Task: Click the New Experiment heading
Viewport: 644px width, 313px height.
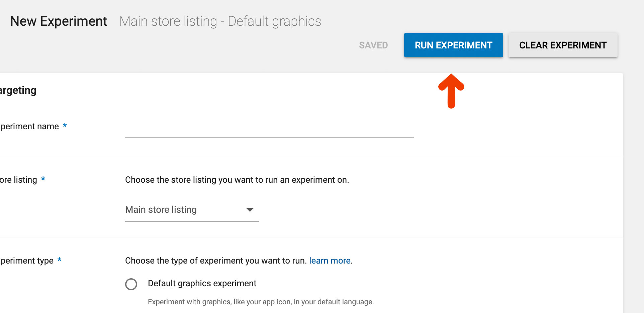Action: tap(59, 21)
